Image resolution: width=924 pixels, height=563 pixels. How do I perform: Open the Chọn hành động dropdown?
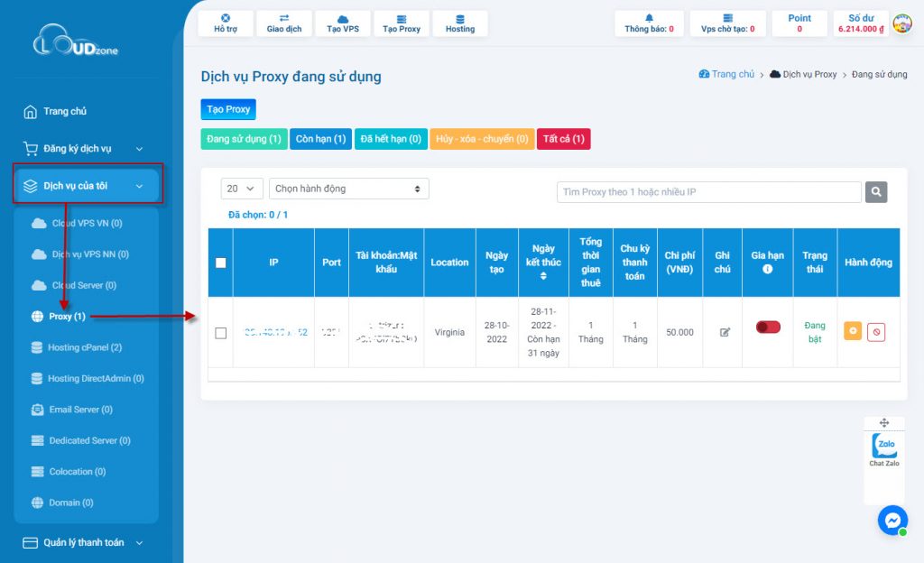click(x=348, y=188)
